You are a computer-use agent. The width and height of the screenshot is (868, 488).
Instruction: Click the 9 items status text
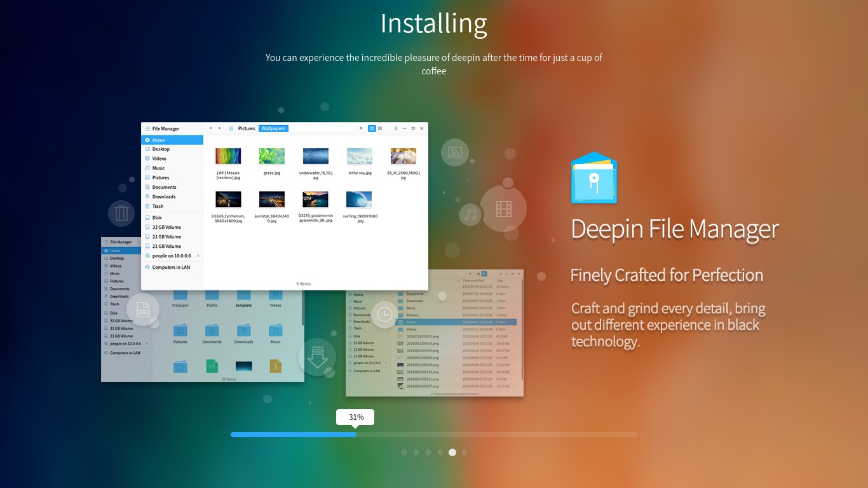(x=304, y=284)
